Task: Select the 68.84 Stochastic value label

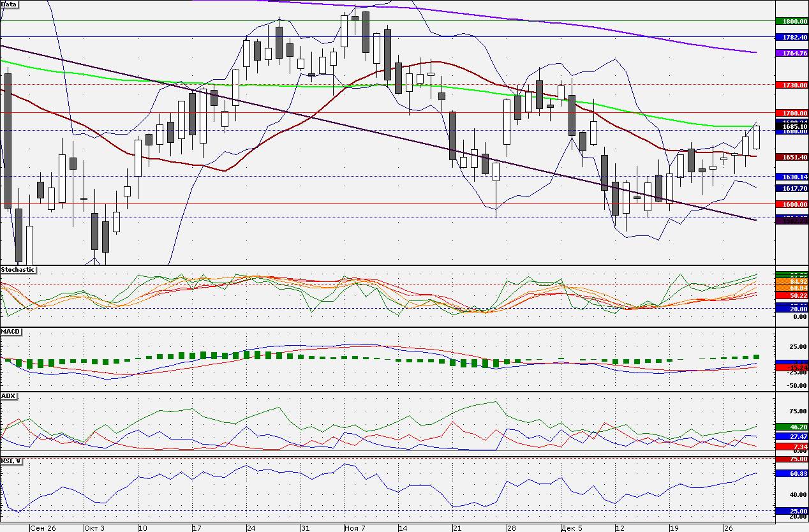Action: [x=792, y=288]
